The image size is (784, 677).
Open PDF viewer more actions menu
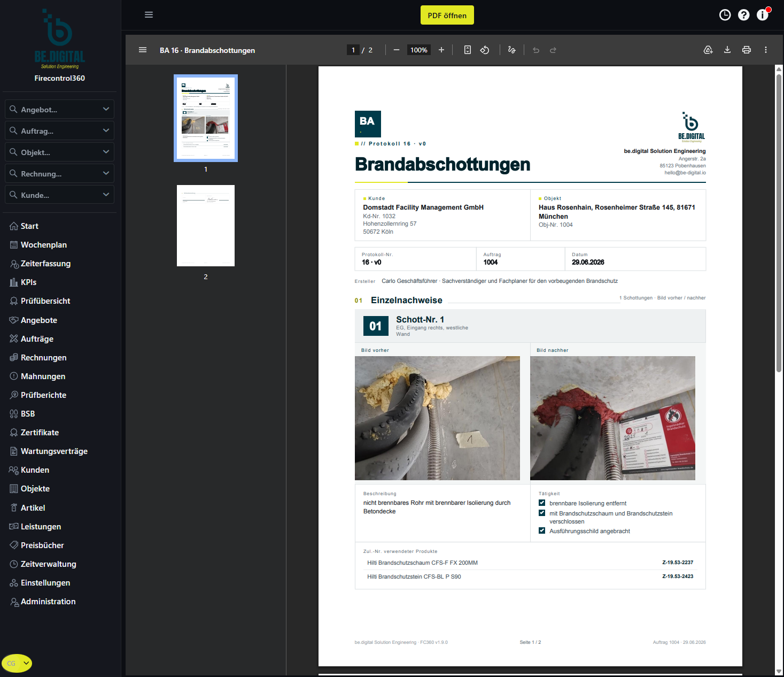tap(766, 50)
